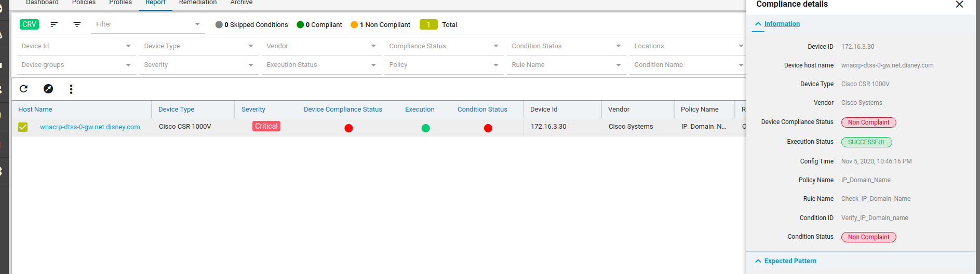
Task: Sort by Policy Name column header
Action: (x=700, y=109)
